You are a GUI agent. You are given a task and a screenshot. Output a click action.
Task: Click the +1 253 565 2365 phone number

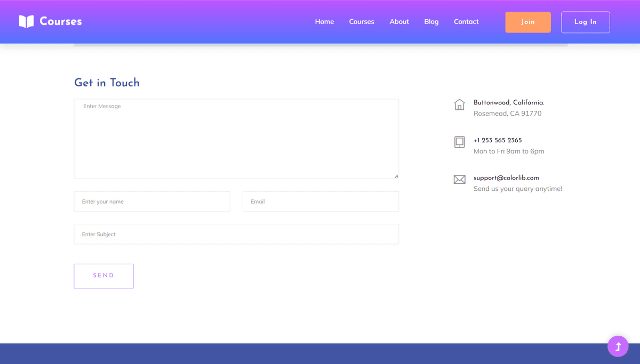498,140
